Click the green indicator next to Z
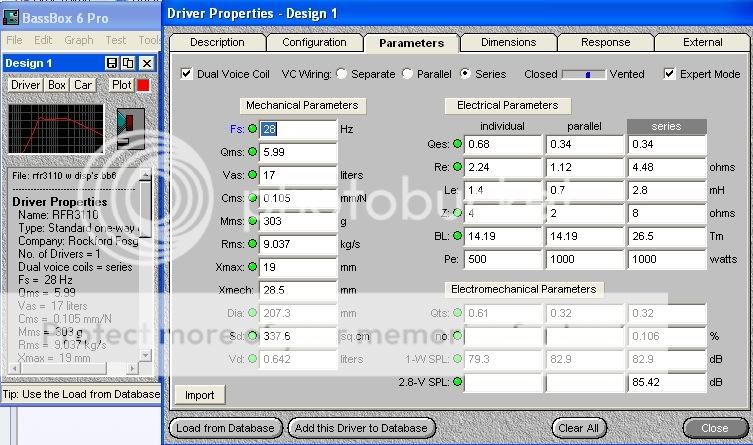This screenshot has width=753, height=445. click(x=457, y=213)
